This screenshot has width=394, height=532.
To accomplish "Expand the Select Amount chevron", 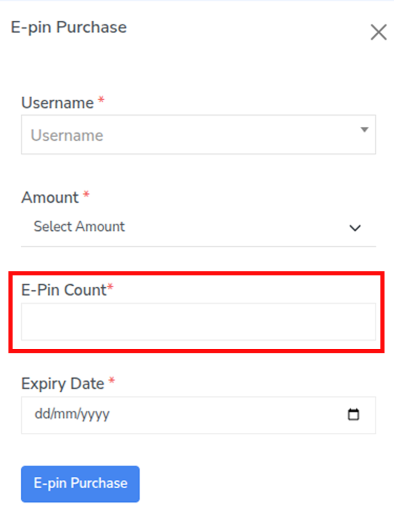I will click(355, 228).
